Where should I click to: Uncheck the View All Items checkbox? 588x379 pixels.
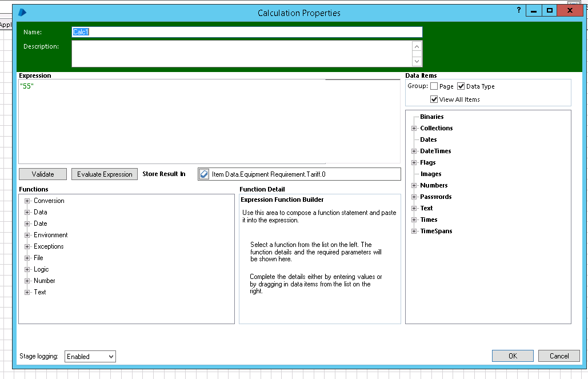pos(434,99)
